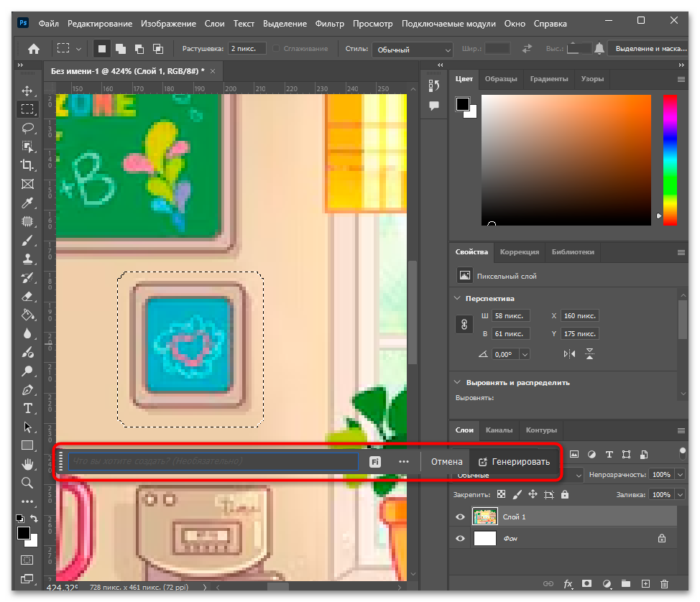This screenshot has width=700, height=602.
Task: Enable Intersect with selection mode
Action: click(x=158, y=49)
